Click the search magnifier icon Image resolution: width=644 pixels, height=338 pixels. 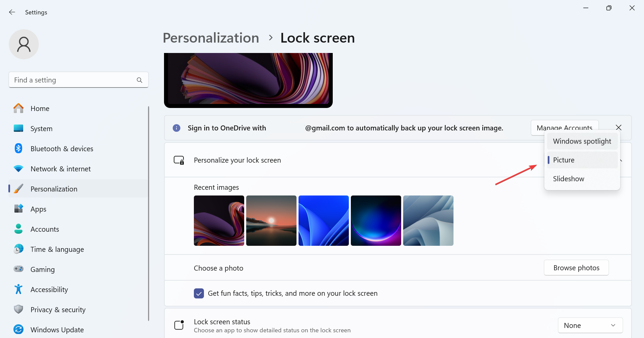(x=140, y=80)
